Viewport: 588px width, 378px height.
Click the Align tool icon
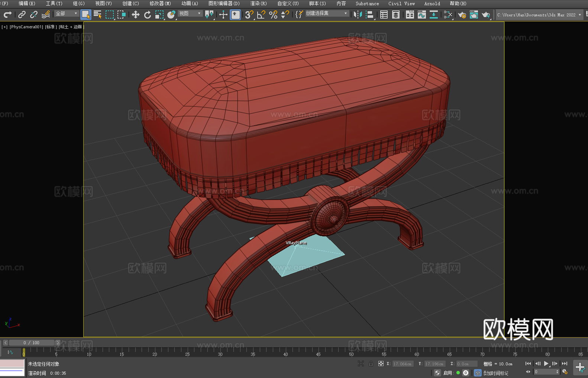[370, 14]
